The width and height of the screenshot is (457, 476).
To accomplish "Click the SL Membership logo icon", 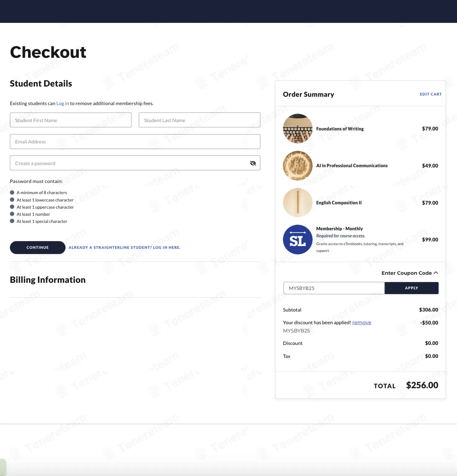I will point(298,240).
